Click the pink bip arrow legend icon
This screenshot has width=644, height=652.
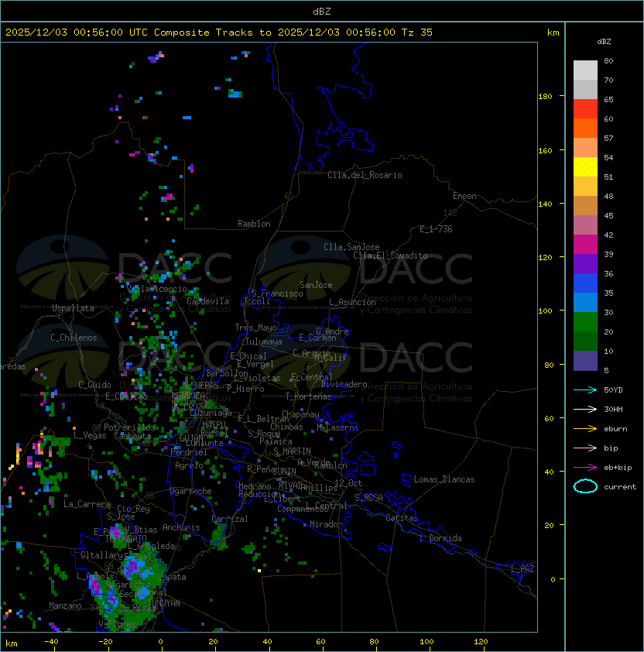[585, 448]
